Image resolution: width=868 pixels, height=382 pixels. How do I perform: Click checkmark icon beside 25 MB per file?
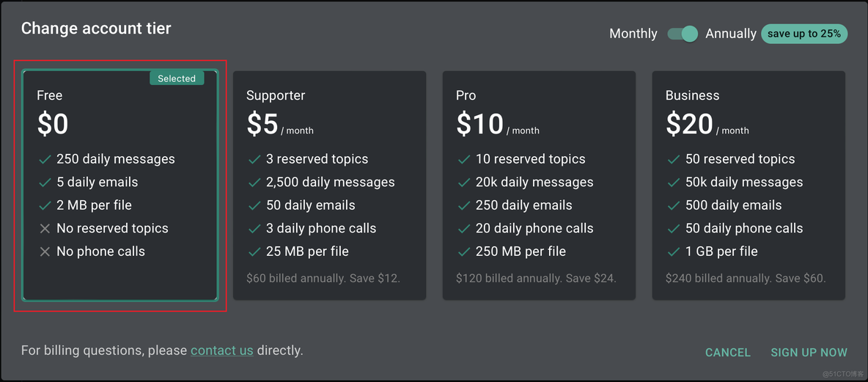pyautogui.click(x=254, y=251)
